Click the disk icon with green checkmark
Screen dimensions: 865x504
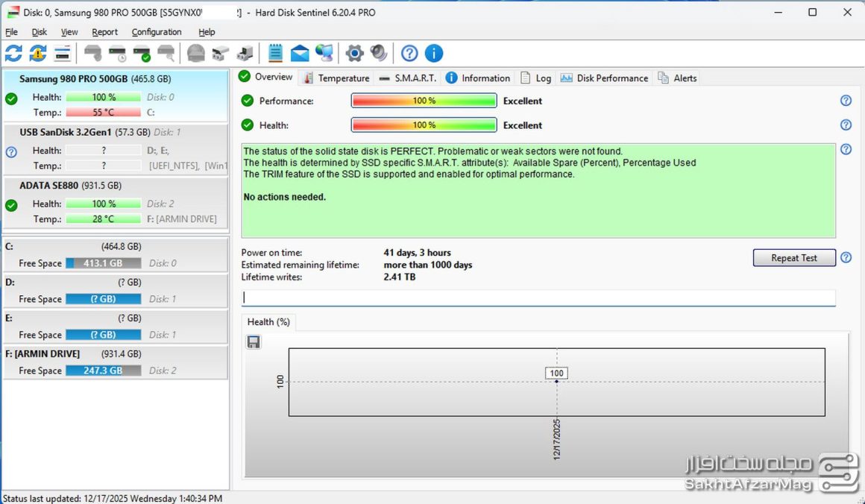tap(142, 53)
